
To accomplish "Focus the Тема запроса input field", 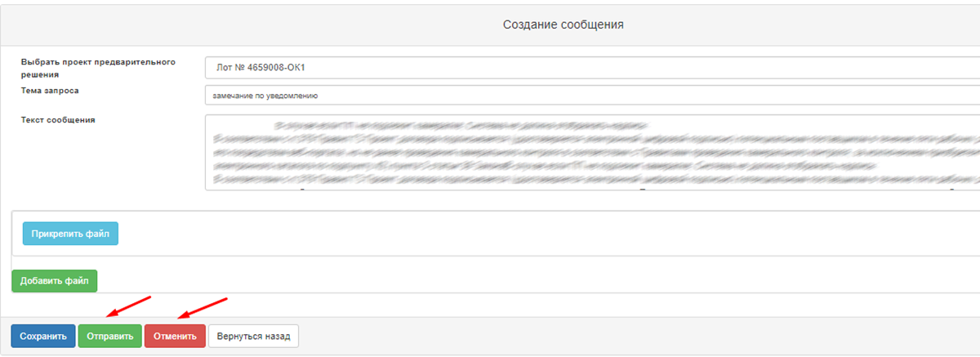I will (591, 95).
